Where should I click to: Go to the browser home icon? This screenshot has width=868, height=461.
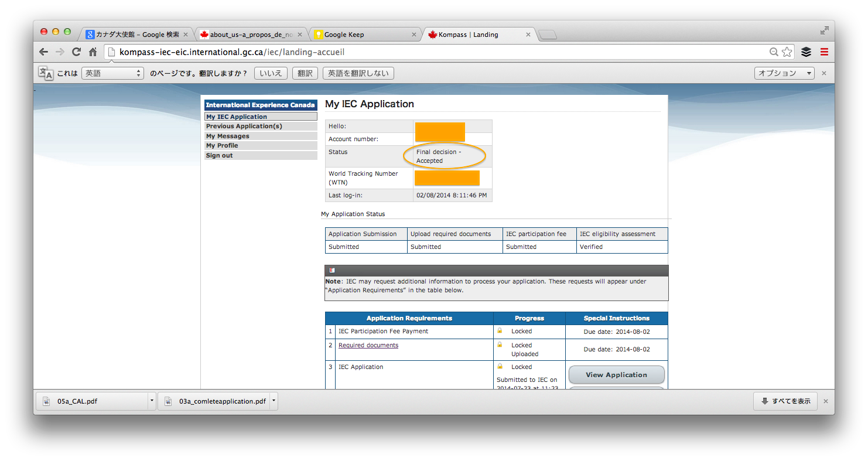93,52
